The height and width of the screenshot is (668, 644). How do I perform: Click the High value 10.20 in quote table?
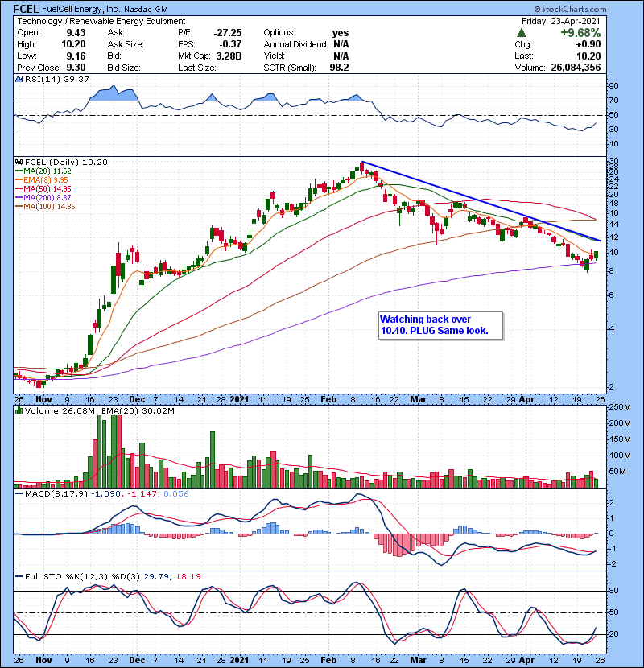point(73,44)
